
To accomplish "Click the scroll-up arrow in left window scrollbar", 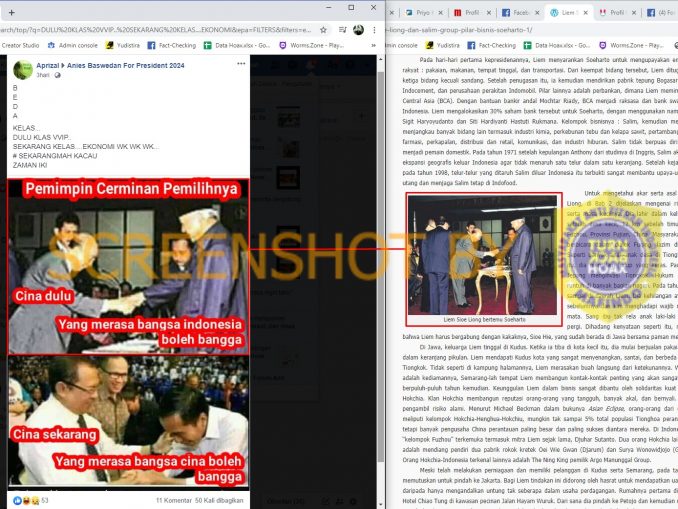I will [381, 59].
